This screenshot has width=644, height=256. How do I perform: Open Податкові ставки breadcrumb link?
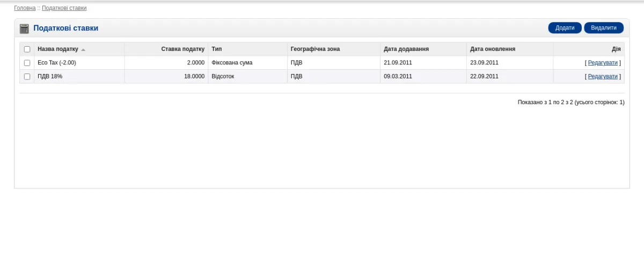pos(64,8)
